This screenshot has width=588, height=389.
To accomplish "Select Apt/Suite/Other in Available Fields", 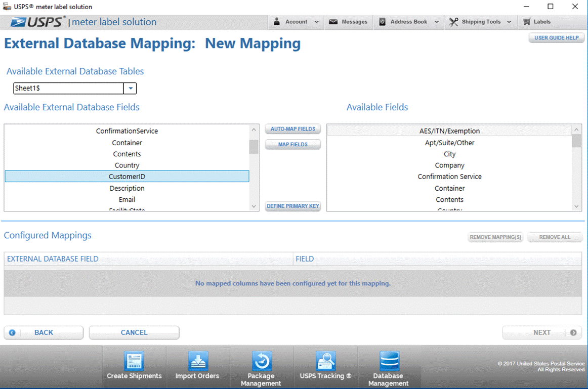I will [449, 143].
